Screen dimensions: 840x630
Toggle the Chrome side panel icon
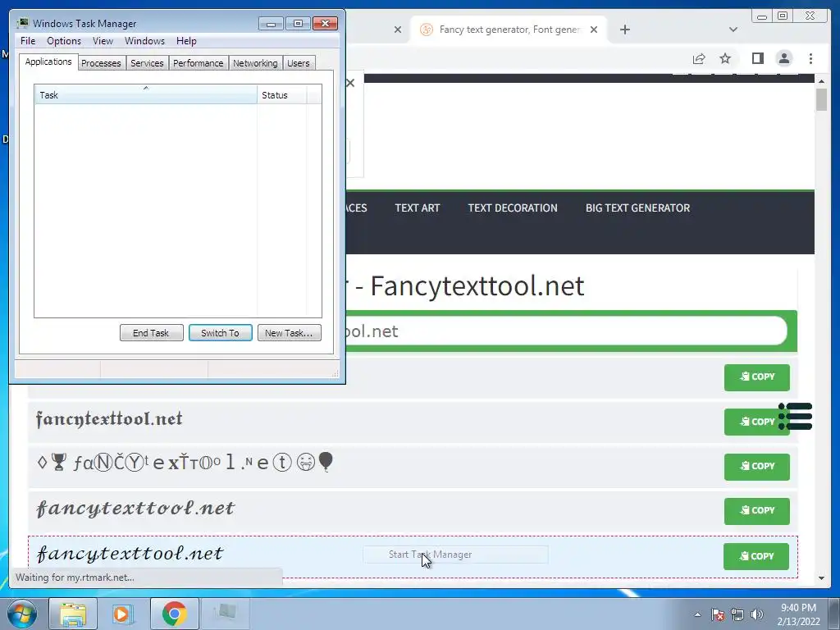(757, 58)
